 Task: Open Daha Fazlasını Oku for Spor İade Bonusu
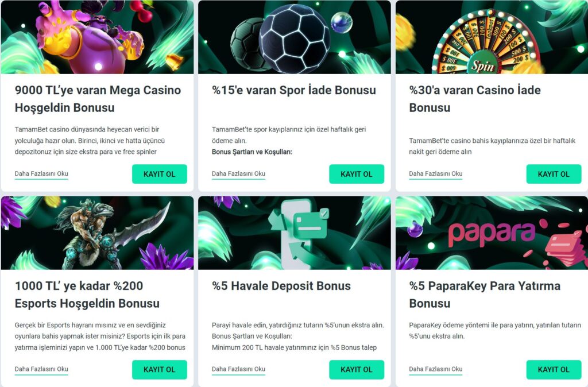point(238,173)
